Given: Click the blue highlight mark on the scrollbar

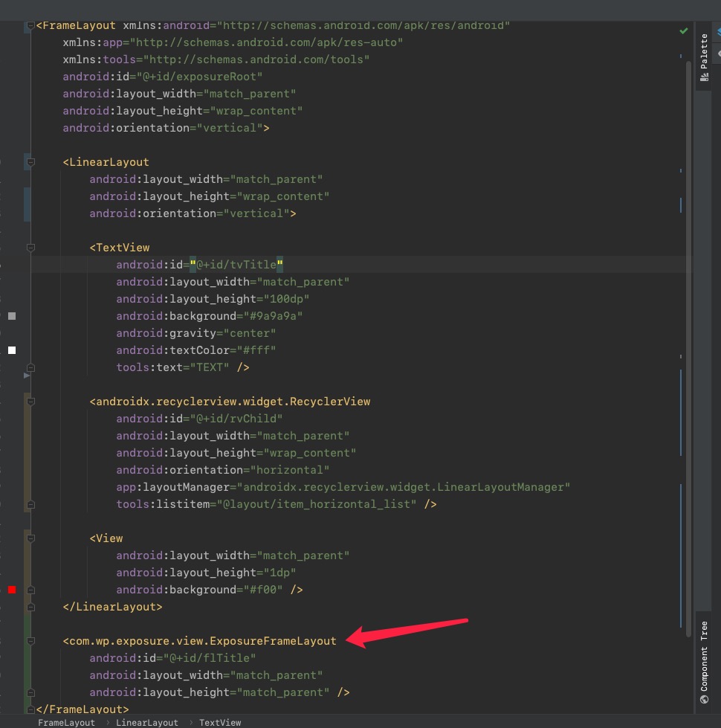Looking at the screenshot, I should pyautogui.click(x=681, y=203).
